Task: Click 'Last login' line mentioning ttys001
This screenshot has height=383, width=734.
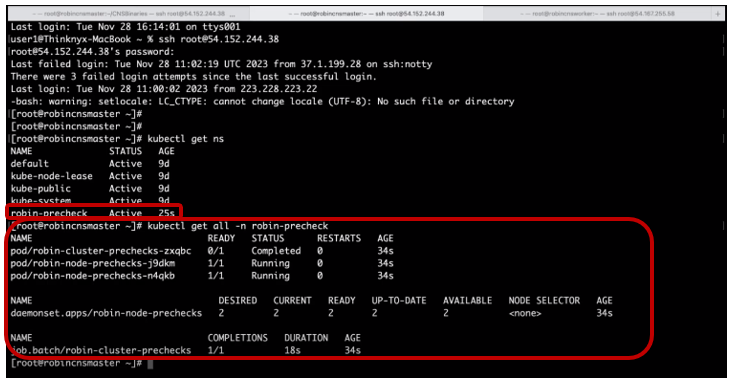Action: [x=125, y=27]
